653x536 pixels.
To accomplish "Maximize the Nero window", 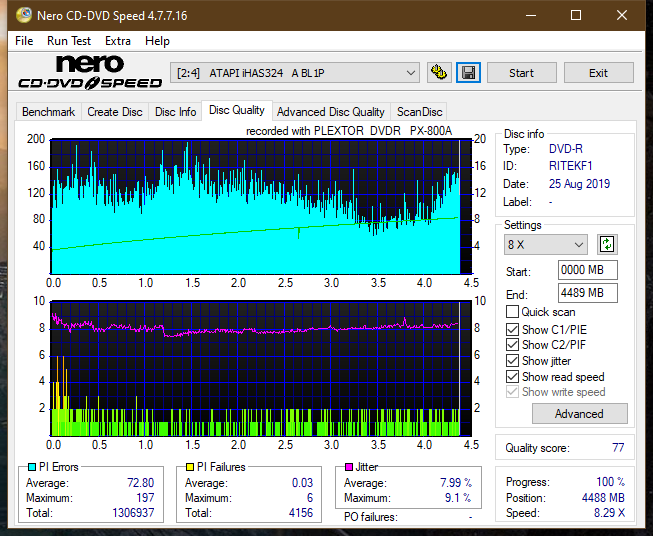I will click(576, 15).
